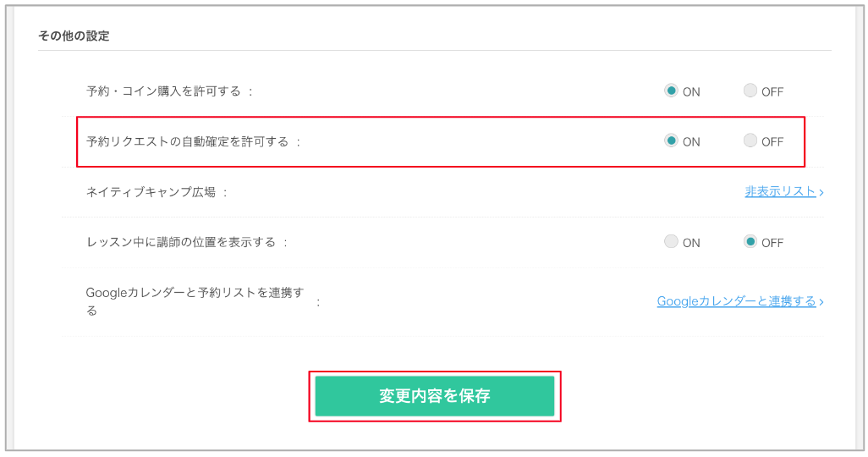The height and width of the screenshot is (457, 868).
Task: Open the 非表示リスト link
Action: (x=781, y=191)
